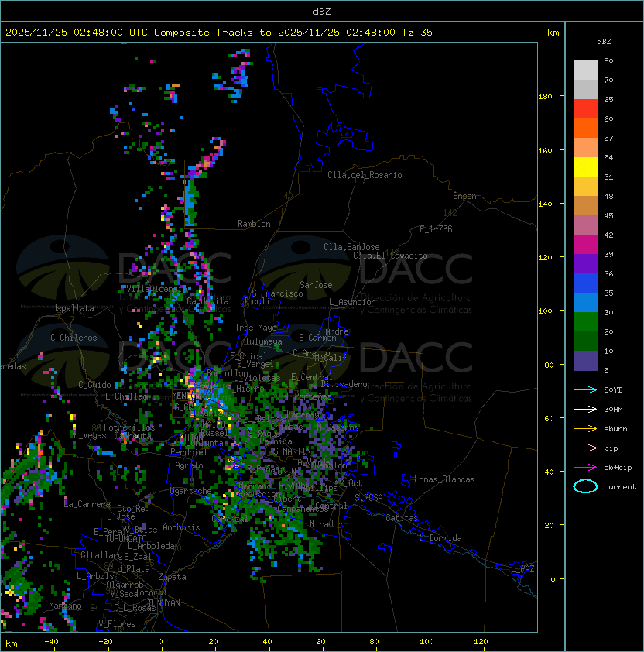
Task: Click the 'Clla.del_Rosario' map label
Action: (x=365, y=175)
